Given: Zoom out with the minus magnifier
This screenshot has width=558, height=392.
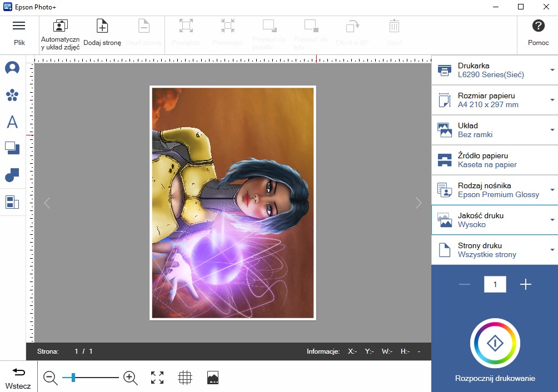Looking at the screenshot, I should pyautogui.click(x=50, y=378).
